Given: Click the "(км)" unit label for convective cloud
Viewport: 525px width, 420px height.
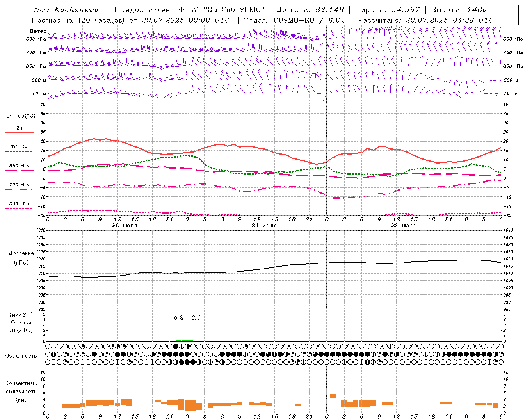Looking at the screenshot, I should tap(21, 399).
